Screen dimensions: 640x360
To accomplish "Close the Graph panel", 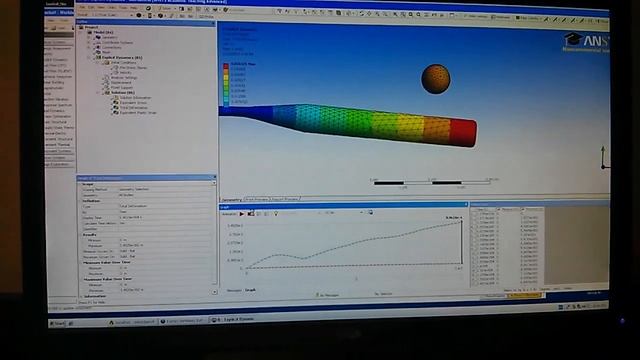I will pyautogui.click(x=466, y=204).
